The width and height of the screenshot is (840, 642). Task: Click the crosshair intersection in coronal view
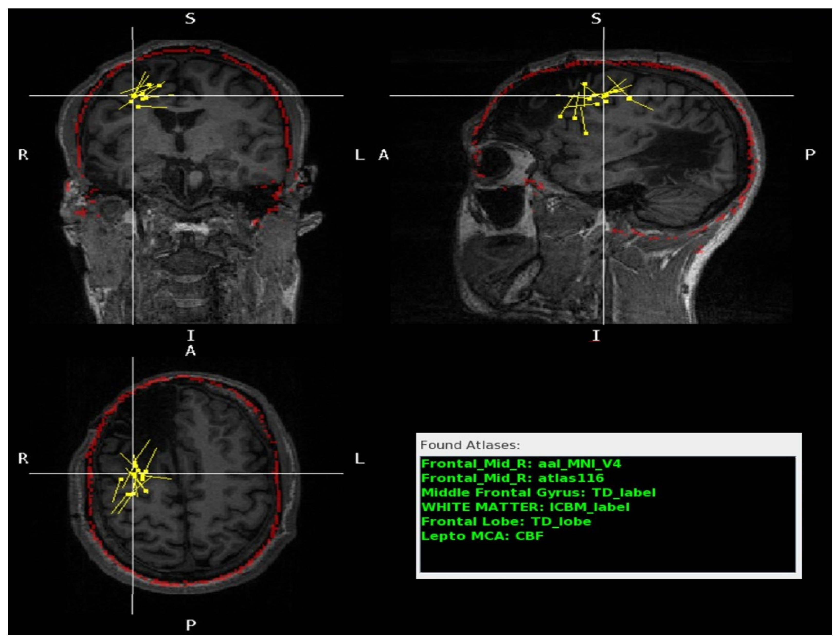[x=133, y=96]
